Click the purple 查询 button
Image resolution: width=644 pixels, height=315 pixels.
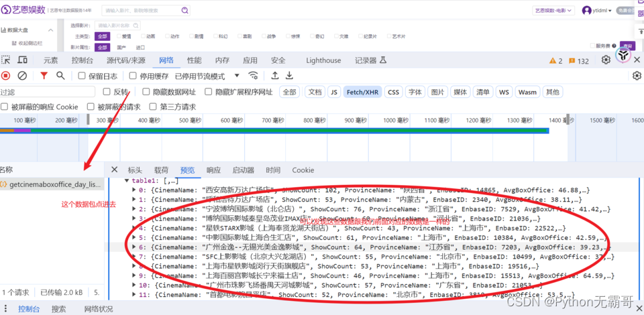click(x=627, y=46)
